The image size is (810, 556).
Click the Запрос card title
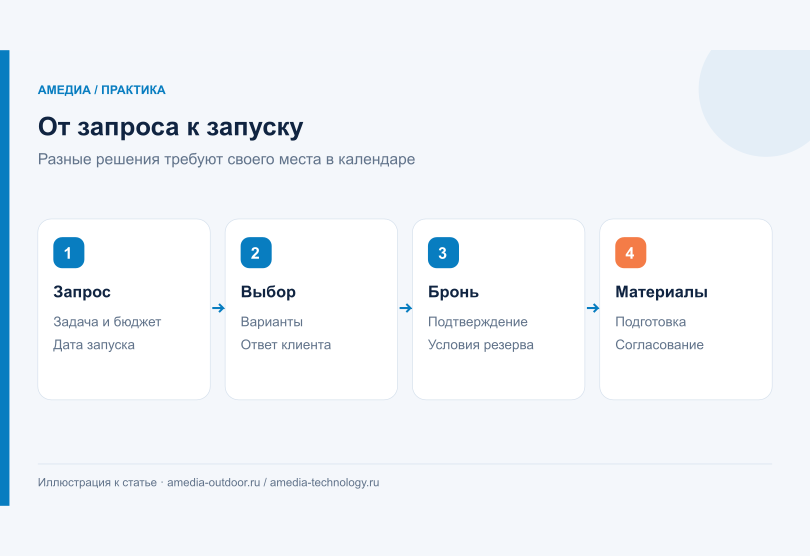click(x=82, y=292)
